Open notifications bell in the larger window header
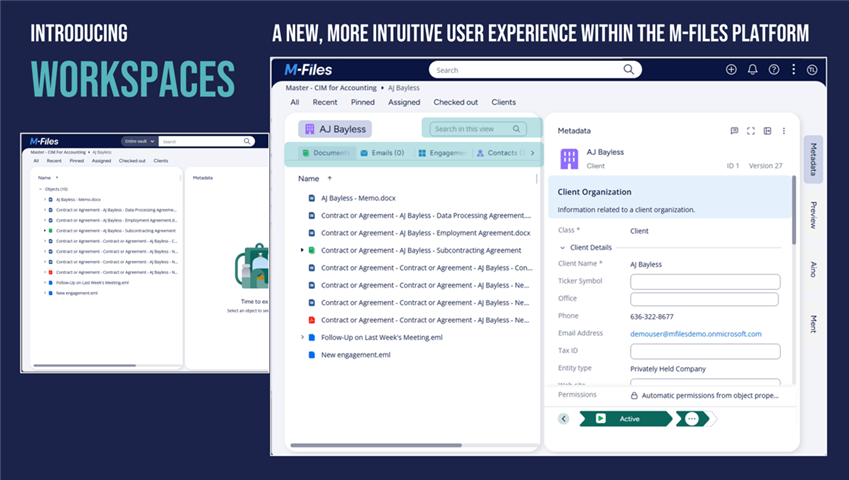Viewport: 849px width, 480px height. 753,69
